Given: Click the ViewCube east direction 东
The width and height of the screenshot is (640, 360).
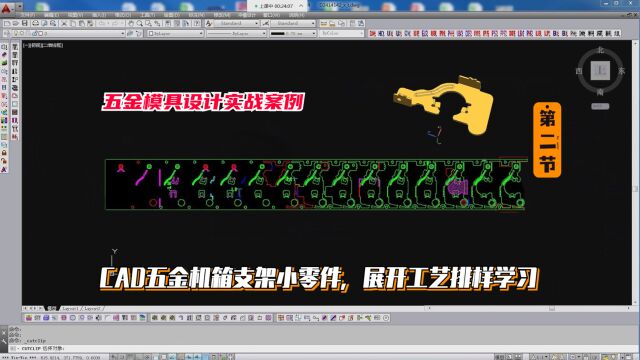Looking at the screenshot, I should coord(622,71).
